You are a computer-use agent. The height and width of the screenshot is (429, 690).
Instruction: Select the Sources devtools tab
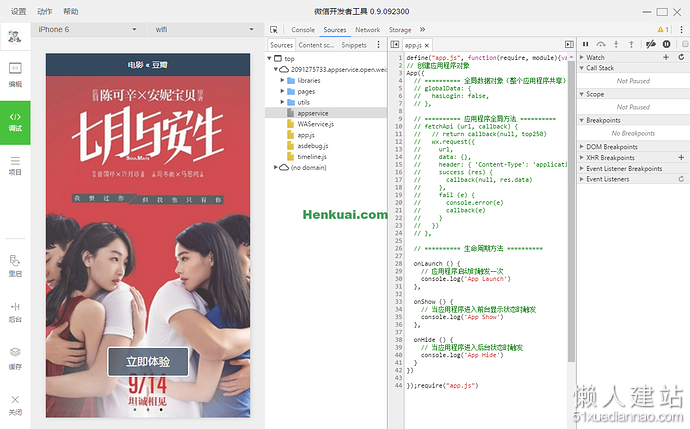tap(335, 29)
